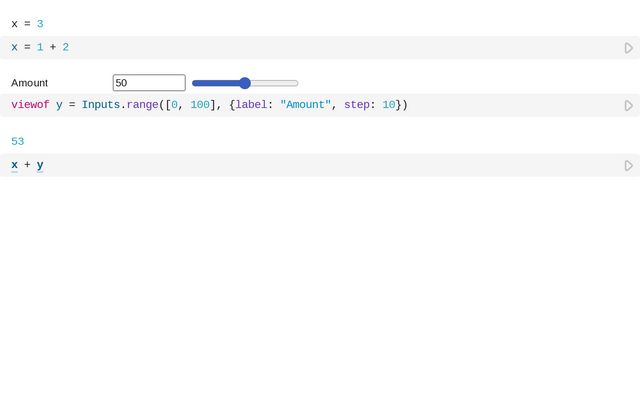Click the Amount number input field
Screen dimensions: 640x400
pos(149,83)
